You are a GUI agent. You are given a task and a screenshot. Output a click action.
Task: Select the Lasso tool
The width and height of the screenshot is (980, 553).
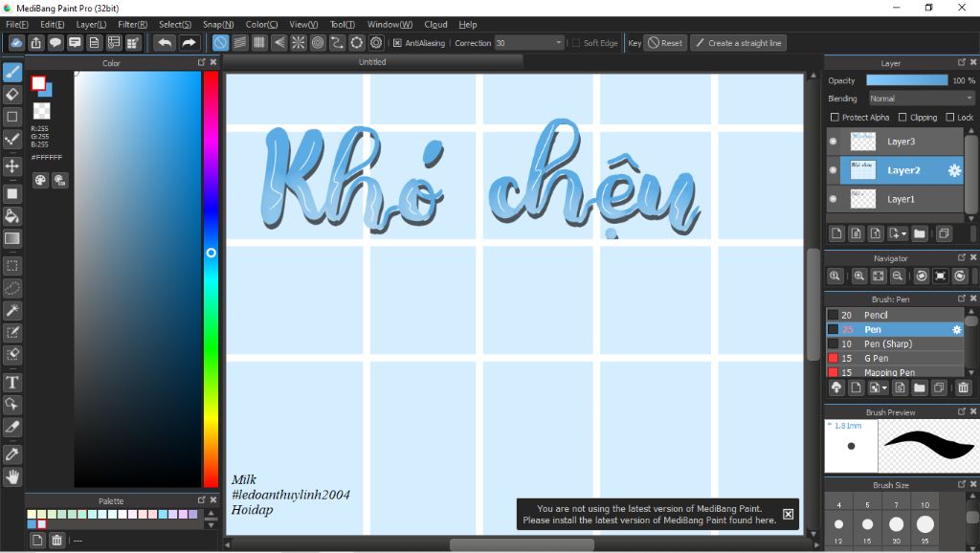coord(11,288)
